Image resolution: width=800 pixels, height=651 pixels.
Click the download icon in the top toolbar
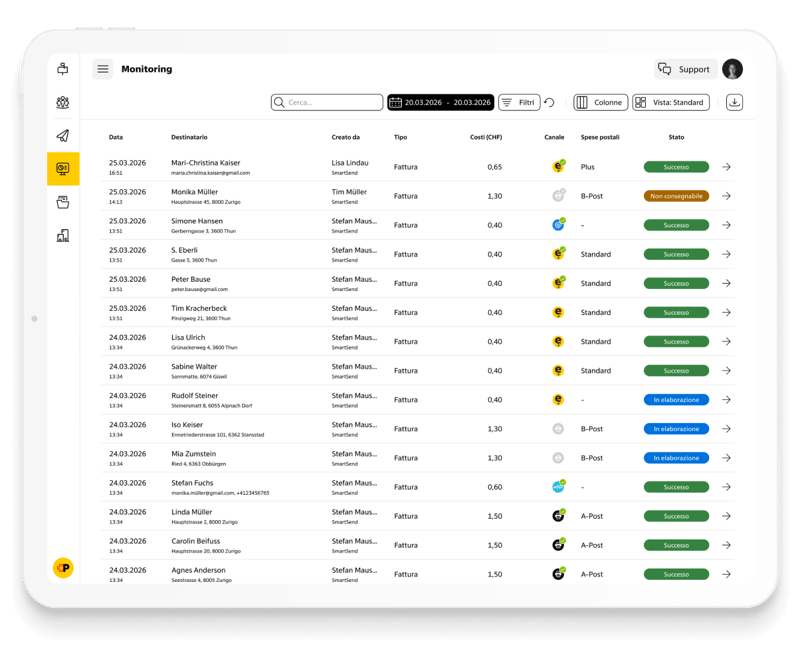(x=737, y=102)
